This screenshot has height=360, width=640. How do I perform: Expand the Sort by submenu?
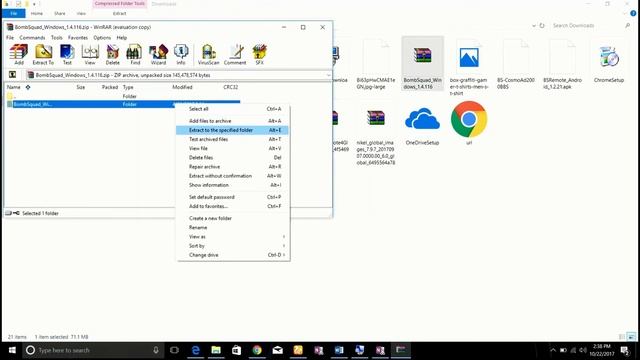coord(233,246)
